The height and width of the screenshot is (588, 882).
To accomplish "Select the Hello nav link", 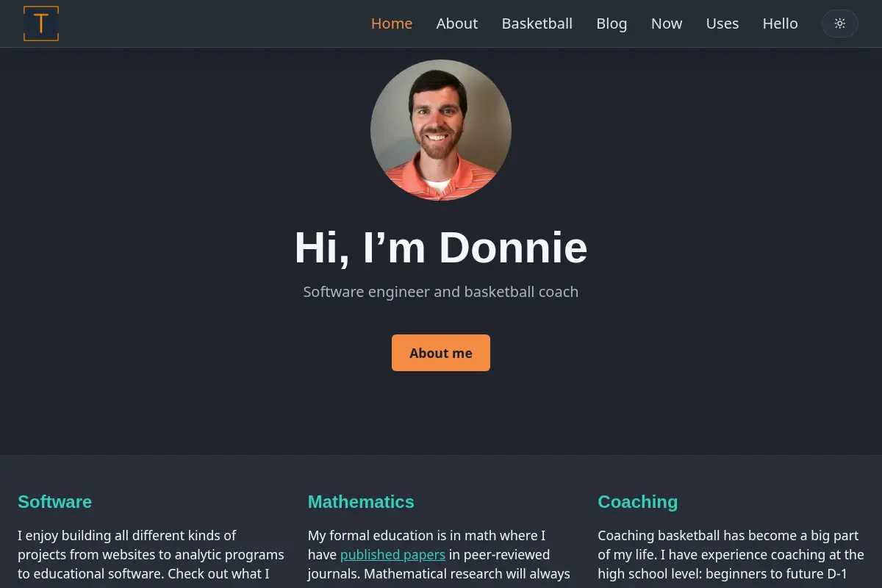I will (780, 24).
